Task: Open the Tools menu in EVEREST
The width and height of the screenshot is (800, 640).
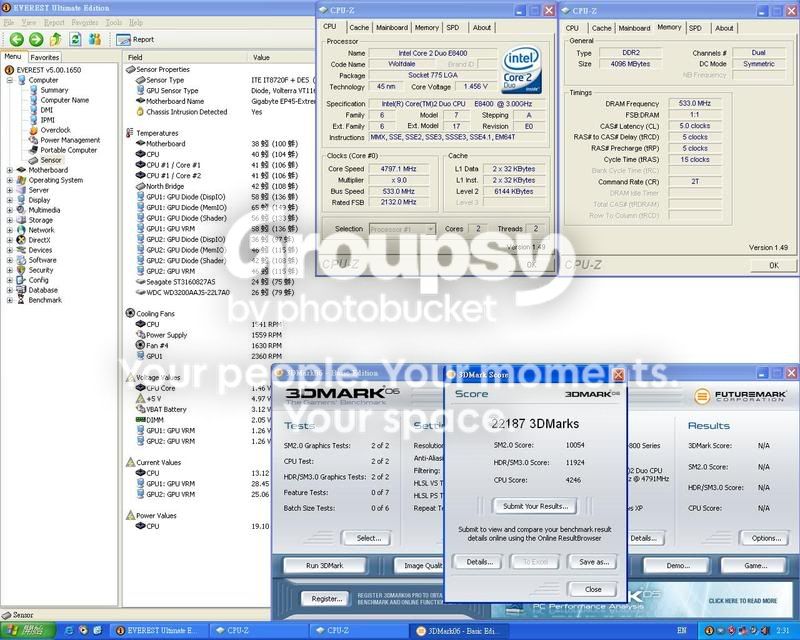Action: click(x=114, y=22)
